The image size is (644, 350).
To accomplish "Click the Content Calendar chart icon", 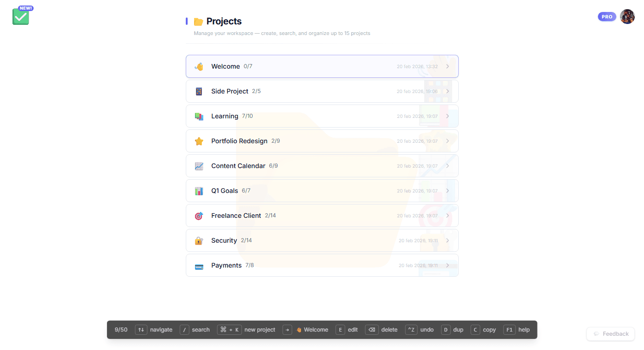I will (x=199, y=166).
